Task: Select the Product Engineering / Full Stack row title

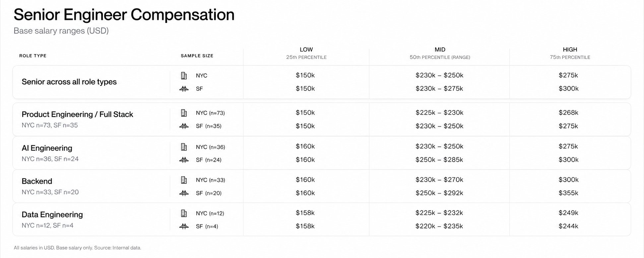Action: click(x=77, y=114)
